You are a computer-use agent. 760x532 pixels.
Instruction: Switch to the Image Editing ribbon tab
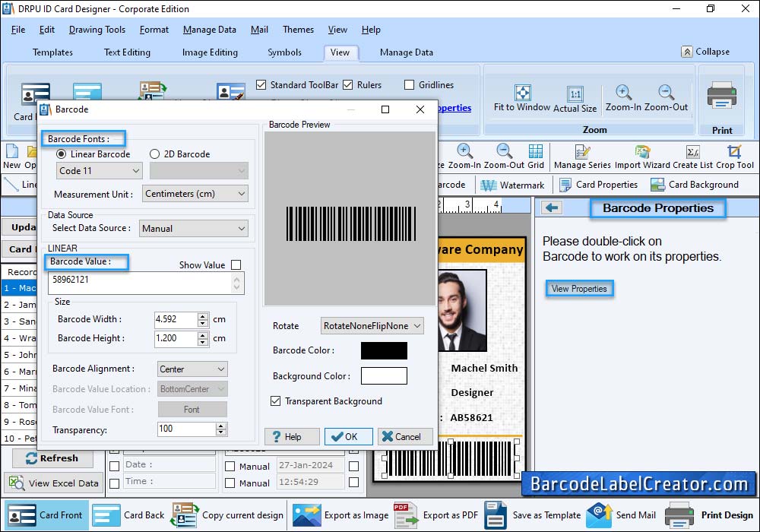click(210, 52)
